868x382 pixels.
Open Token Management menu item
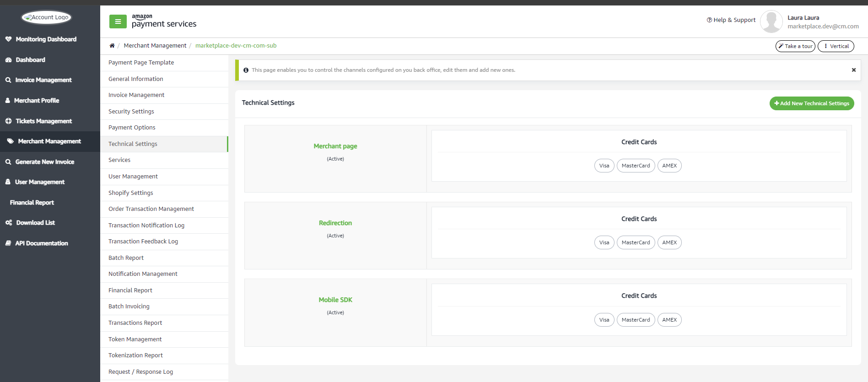pyautogui.click(x=164, y=339)
